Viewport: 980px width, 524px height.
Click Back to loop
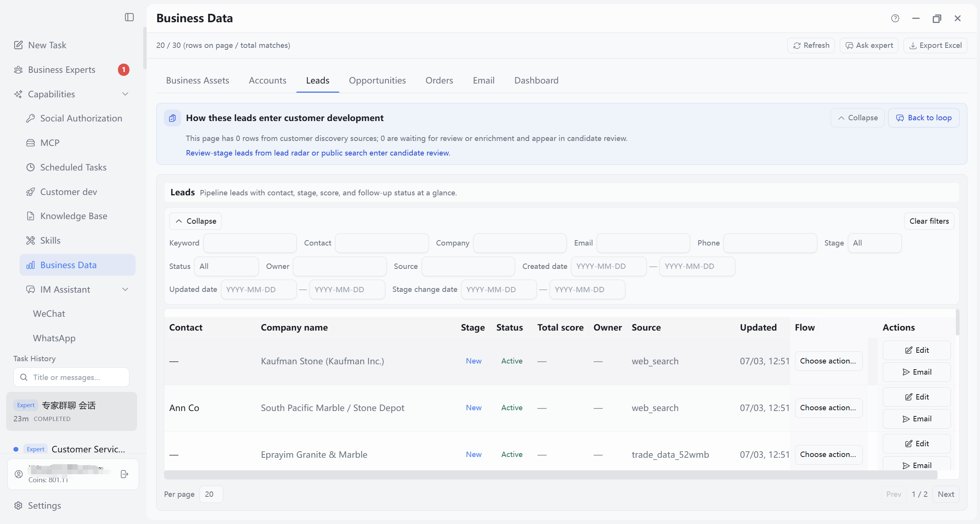pyautogui.click(x=924, y=118)
